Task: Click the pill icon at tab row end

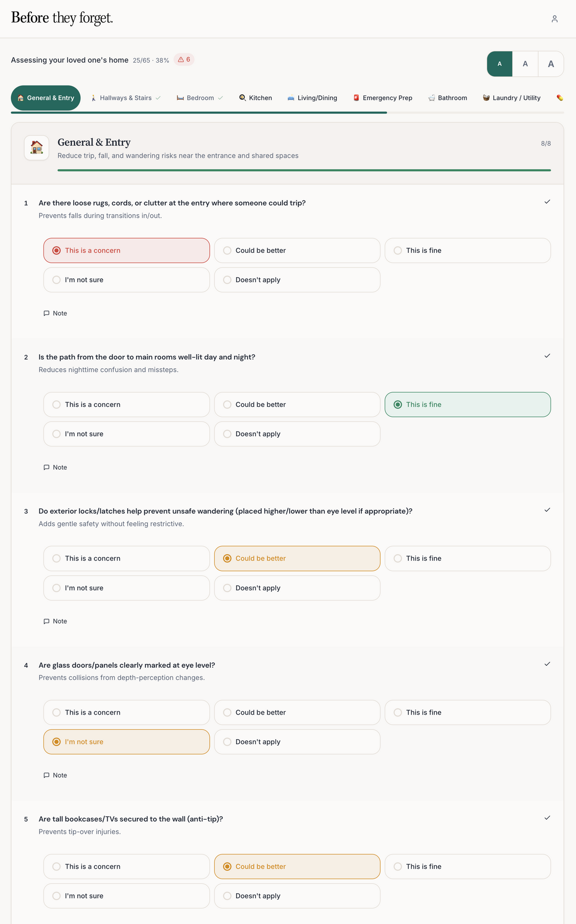Action: click(x=560, y=98)
